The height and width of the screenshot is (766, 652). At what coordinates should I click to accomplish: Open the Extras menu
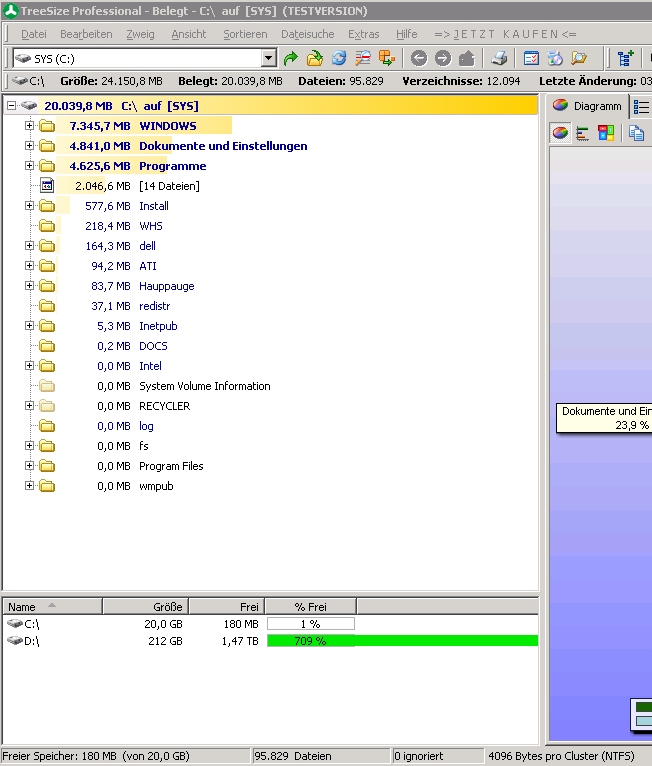click(363, 34)
